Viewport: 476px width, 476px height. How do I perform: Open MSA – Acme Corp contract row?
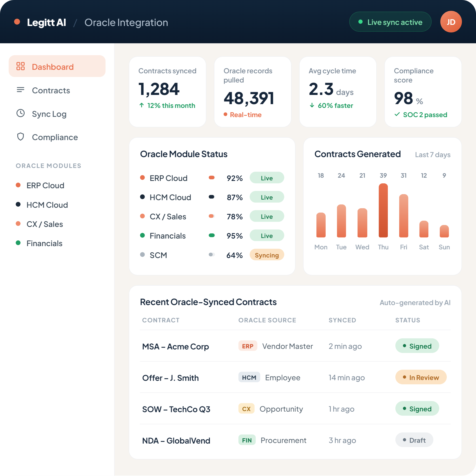coord(295,346)
